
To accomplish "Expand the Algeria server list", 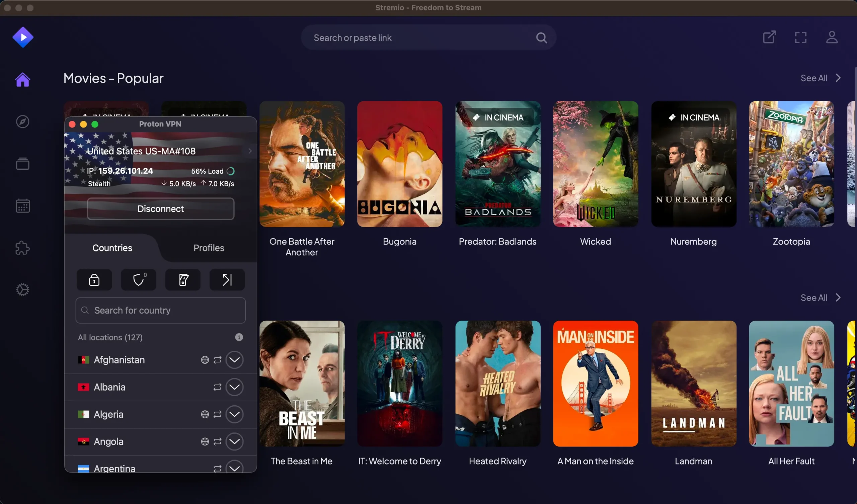I will (x=234, y=414).
